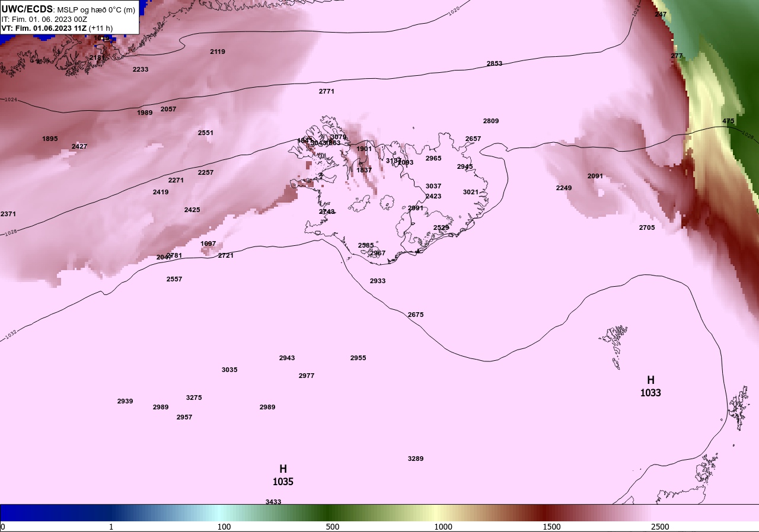Click the value 2853 on the map
Viewport: 759px width, 532px height.
pyautogui.click(x=495, y=63)
